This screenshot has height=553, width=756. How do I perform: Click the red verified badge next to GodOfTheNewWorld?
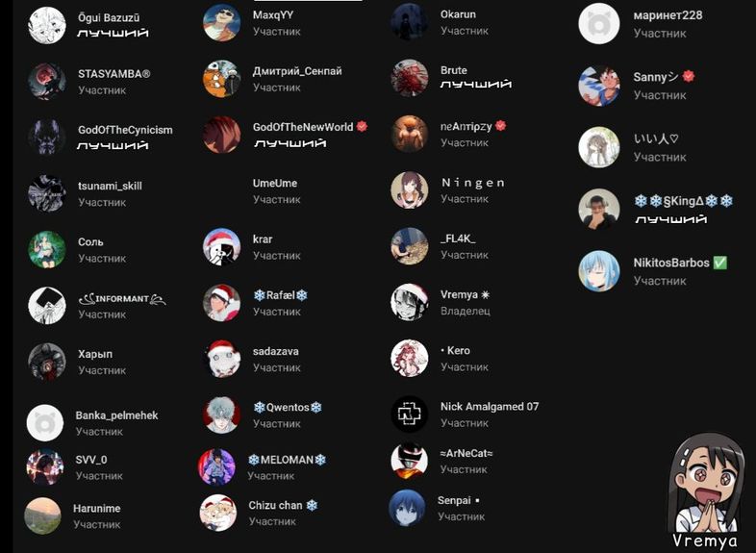[362, 126]
